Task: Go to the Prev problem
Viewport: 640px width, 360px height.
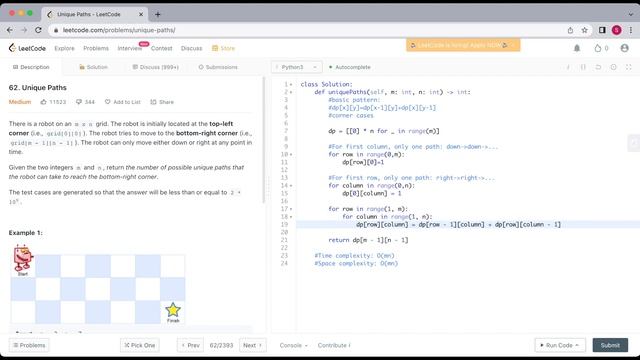Action: pos(190,345)
